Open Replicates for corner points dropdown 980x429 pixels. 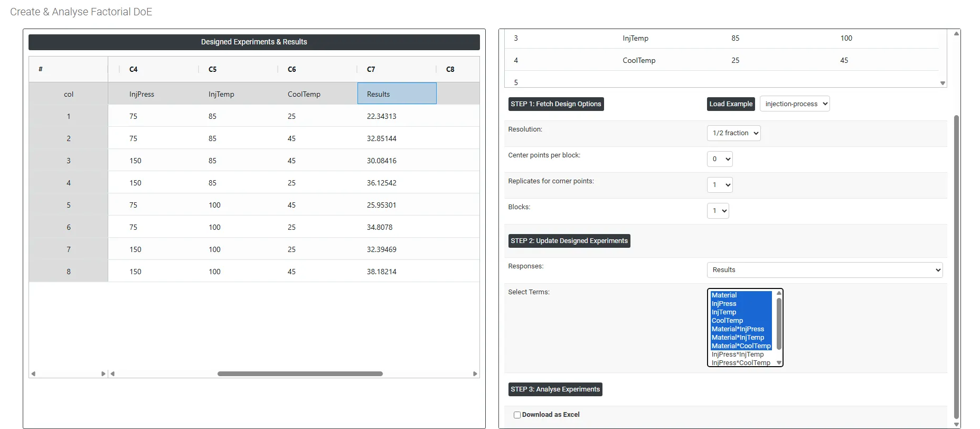[x=720, y=185]
